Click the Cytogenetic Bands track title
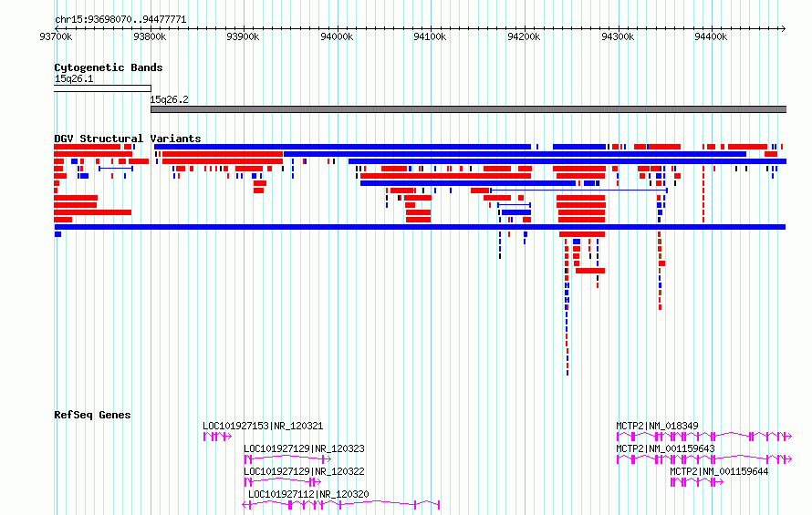The image size is (812, 515). tap(109, 67)
